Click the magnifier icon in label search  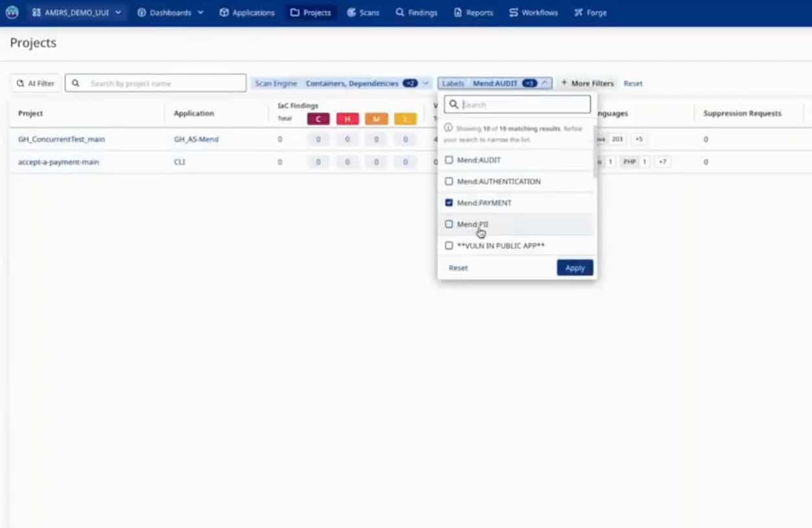(x=454, y=104)
